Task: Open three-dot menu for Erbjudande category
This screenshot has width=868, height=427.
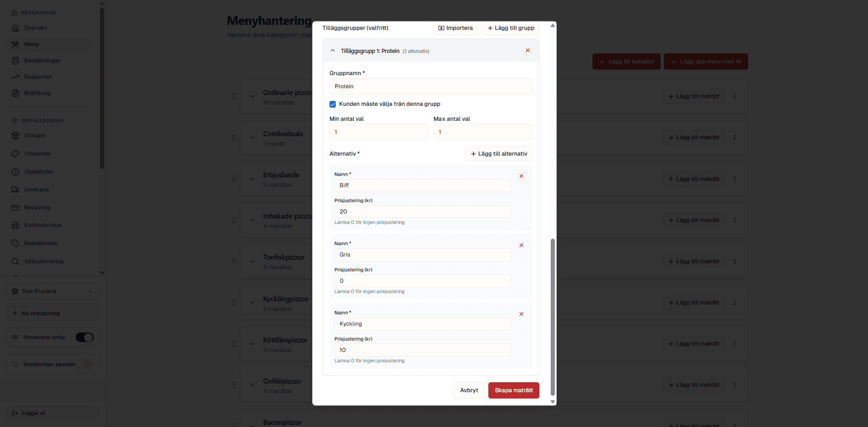Action: coord(734,179)
